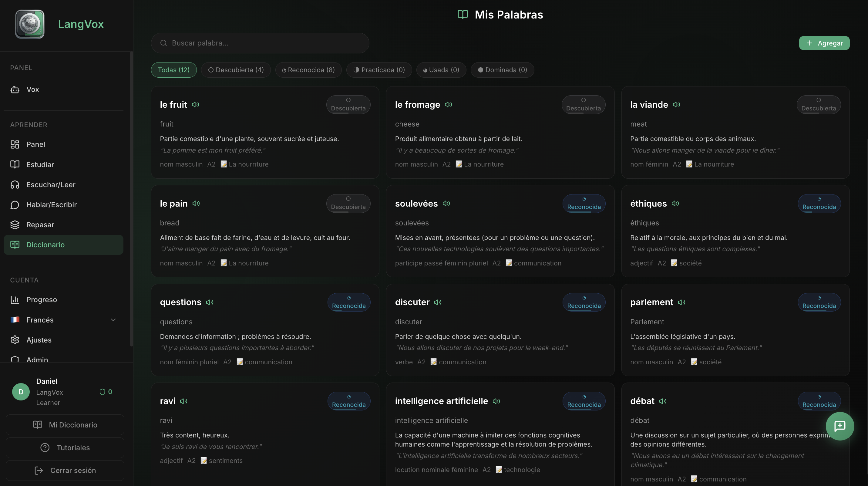
Task: Click the Escuchar/Leer headphones icon
Action: pyautogui.click(x=15, y=184)
